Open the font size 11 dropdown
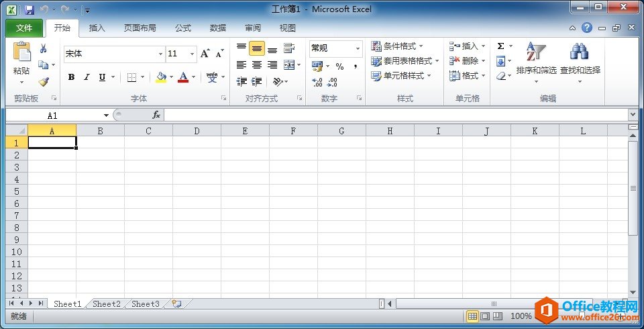The height and width of the screenshot is (329, 644). pos(192,54)
